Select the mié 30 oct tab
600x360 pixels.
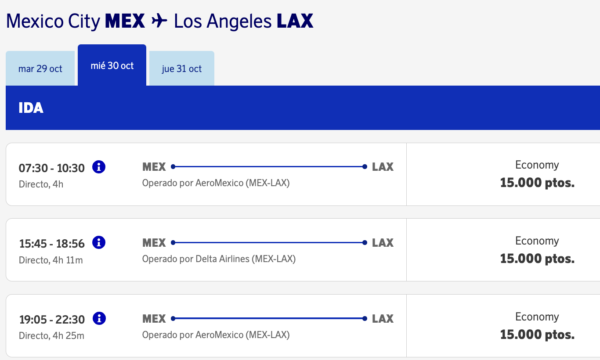(112, 65)
